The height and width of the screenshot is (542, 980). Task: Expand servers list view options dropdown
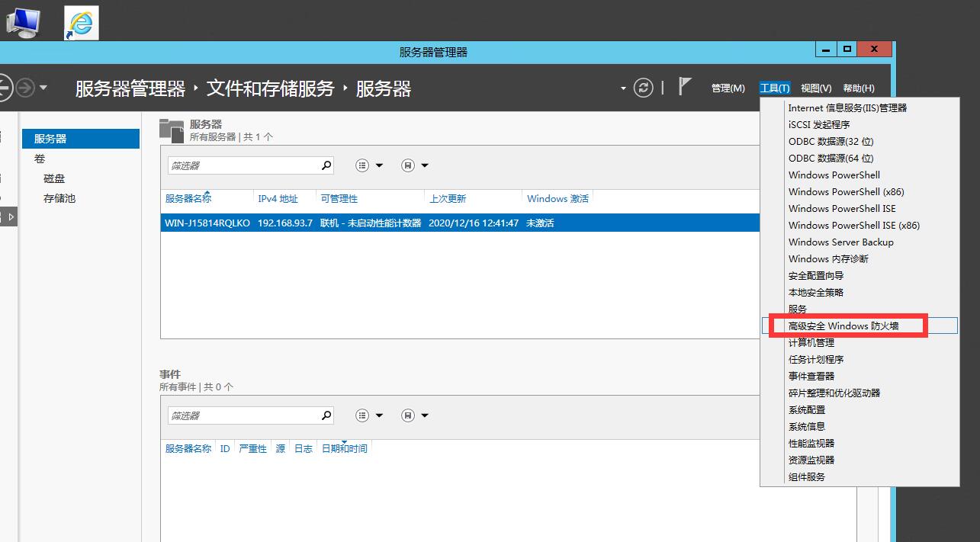[x=370, y=165]
